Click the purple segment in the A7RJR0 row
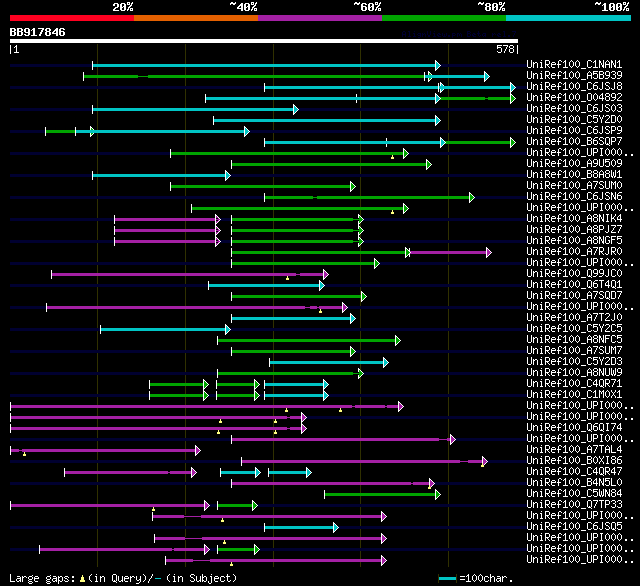Screen dimensions: 640x586 pyautogui.click(x=450, y=253)
